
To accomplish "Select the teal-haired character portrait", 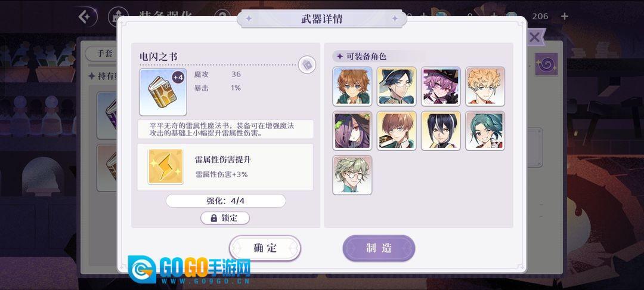I will click(485, 131).
